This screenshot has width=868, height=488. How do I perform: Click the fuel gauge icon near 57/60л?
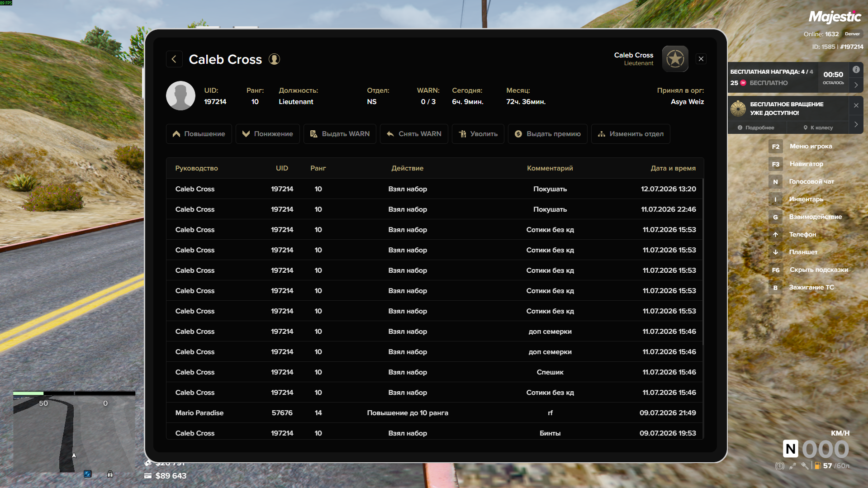tap(817, 466)
